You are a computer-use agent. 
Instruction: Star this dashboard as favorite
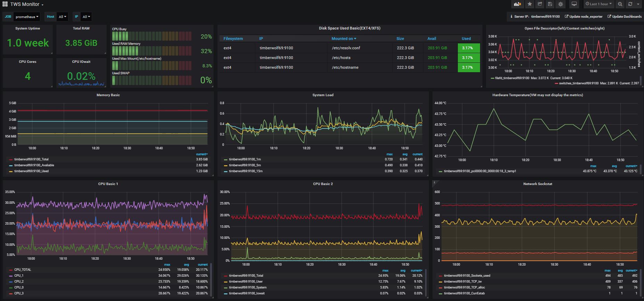click(529, 4)
